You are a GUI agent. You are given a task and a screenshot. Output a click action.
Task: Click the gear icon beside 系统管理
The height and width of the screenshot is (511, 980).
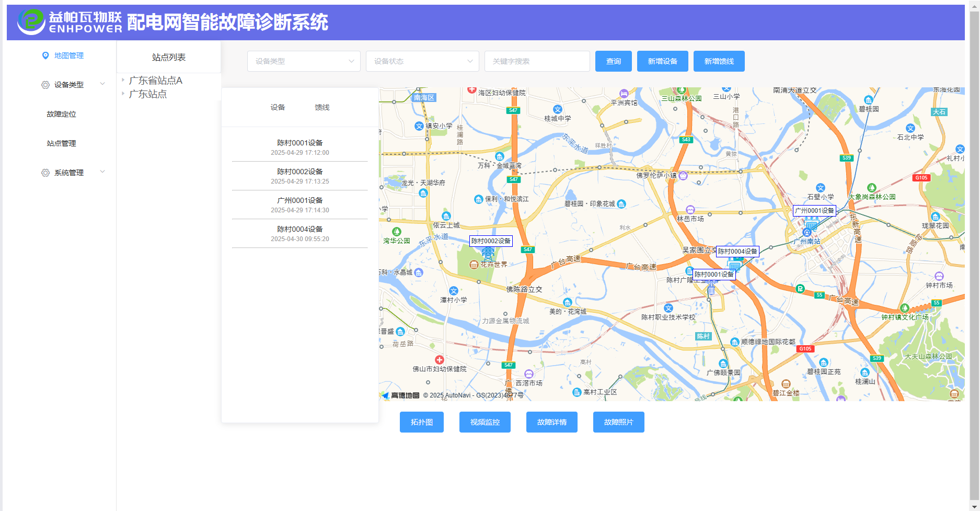45,173
